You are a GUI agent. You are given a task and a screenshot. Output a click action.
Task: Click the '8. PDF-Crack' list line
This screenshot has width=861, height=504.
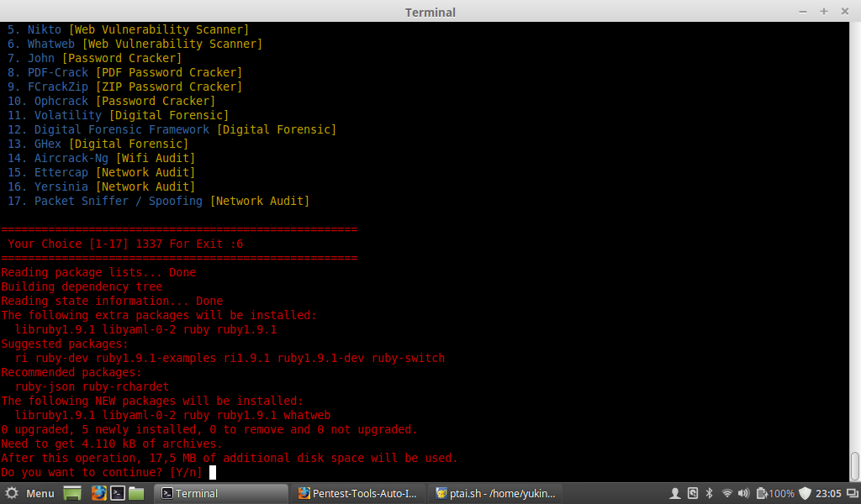(x=124, y=72)
